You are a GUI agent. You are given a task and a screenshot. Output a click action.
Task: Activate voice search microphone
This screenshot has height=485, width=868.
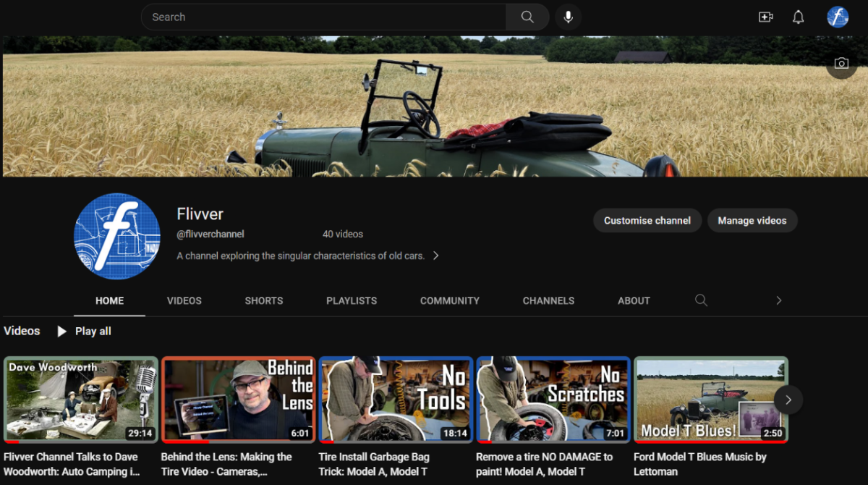point(569,17)
